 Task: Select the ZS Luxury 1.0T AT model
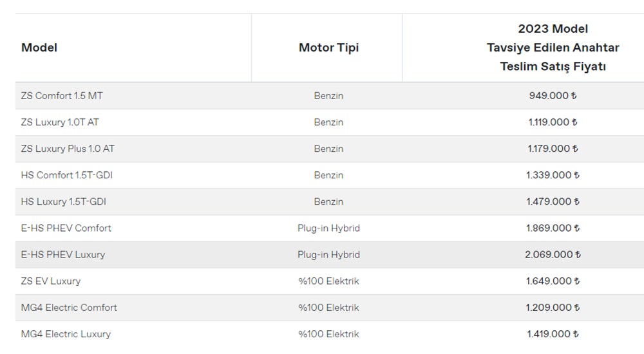[60, 122]
